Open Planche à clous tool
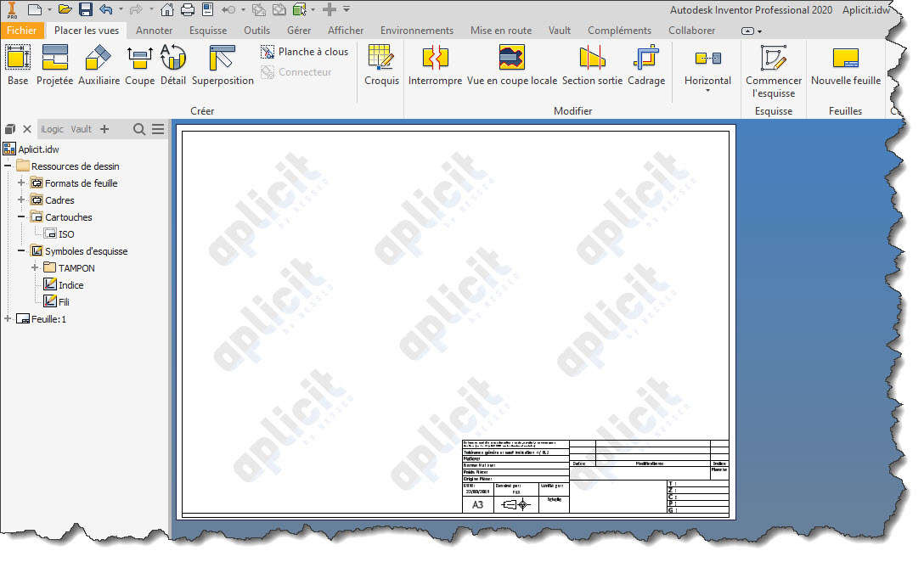 pos(305,52)
